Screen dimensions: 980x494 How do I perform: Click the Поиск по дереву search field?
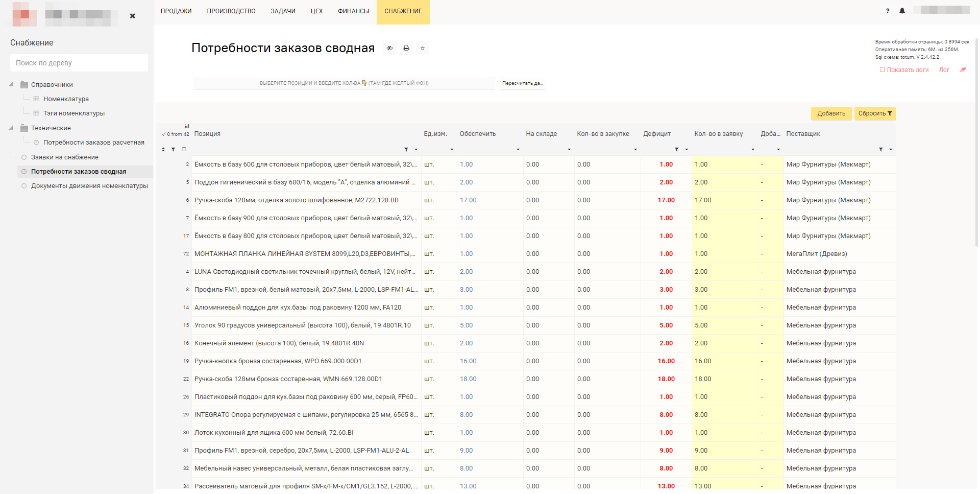pyautogui.click(x=79, y=63)
